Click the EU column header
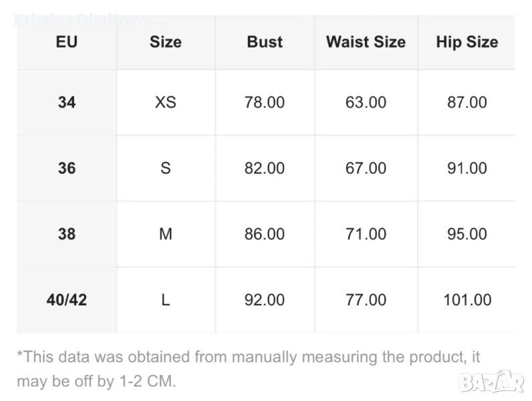532x401 pixels. pos(67,42)
